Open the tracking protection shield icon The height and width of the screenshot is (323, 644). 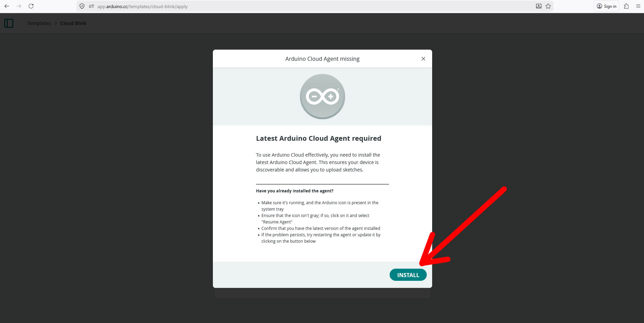(82, 6)
